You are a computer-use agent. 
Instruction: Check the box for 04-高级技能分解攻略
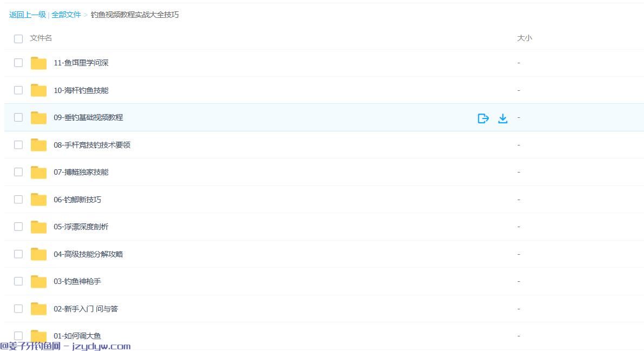pos(18,254)
